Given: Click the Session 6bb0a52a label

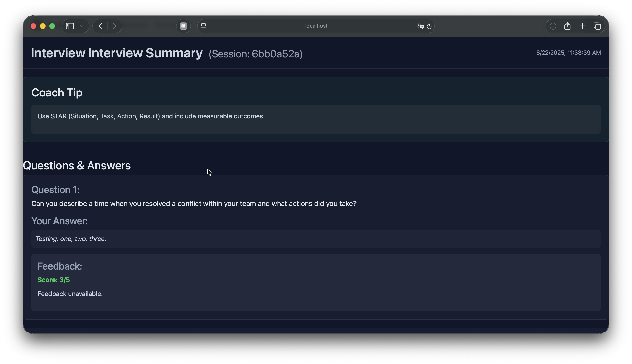Looking at the screenshot, I should point(255,54).
